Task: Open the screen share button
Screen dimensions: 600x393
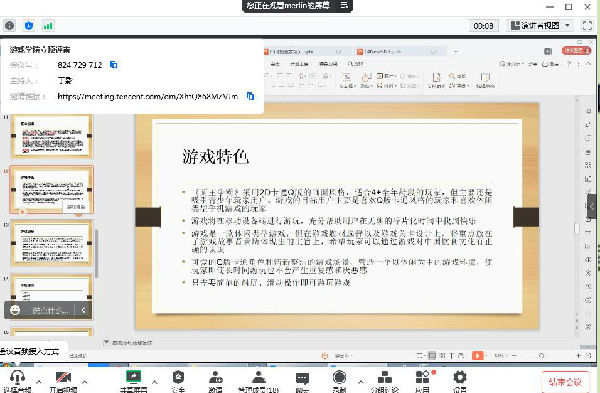Action: coord(134,380)
